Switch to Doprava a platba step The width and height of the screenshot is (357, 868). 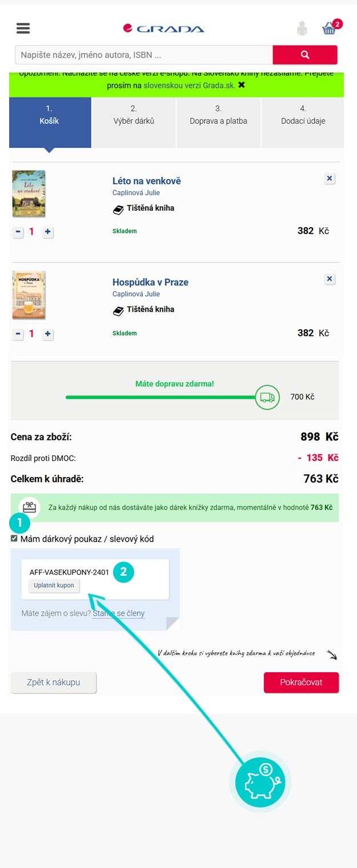click(x=218, y=115)
